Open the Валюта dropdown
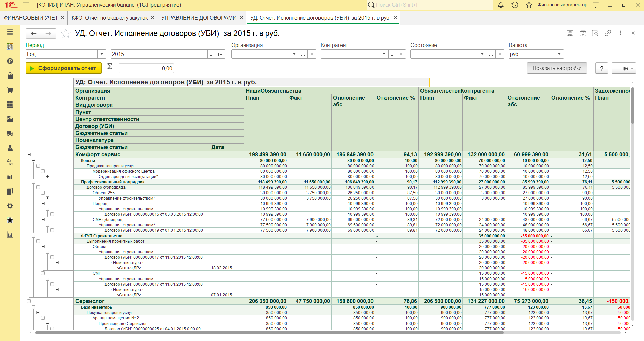The height and width of the screenshot is (341, 644). [x=559, y=54]
